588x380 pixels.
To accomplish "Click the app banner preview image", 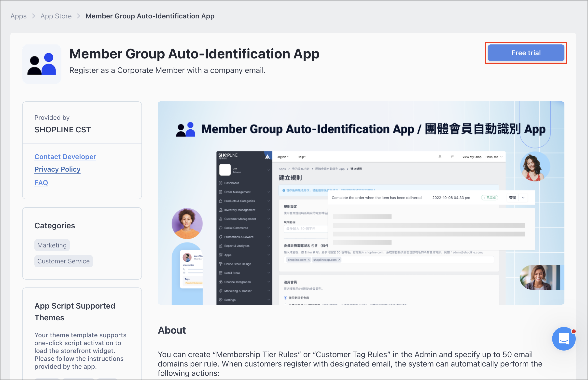I will tap(361, 203).
